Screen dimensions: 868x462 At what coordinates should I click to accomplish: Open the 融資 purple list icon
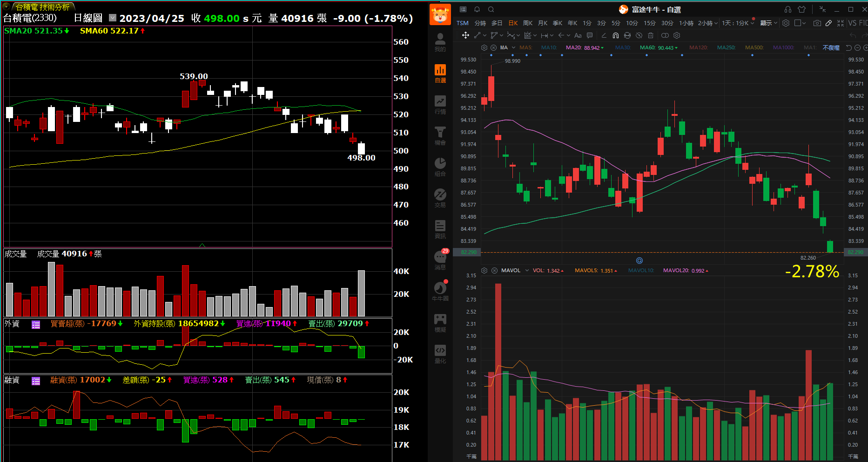coord(36,381)
